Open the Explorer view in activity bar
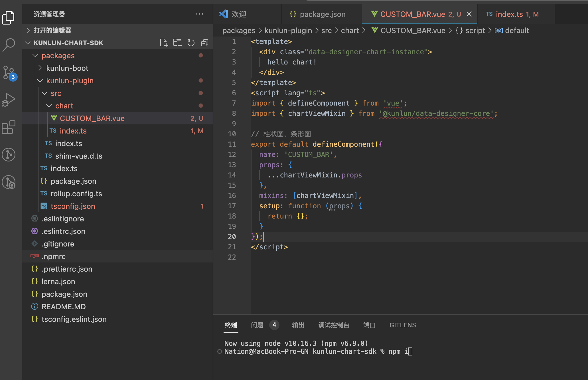This screenshot has height=380, width=588. (x=9, y=18)
